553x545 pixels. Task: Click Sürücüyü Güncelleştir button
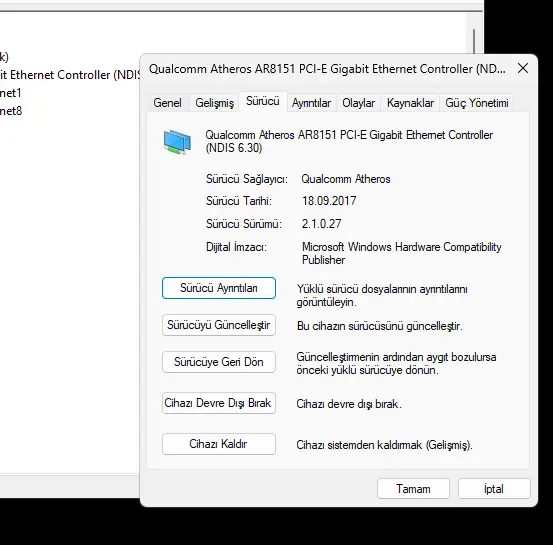(219, 325)
